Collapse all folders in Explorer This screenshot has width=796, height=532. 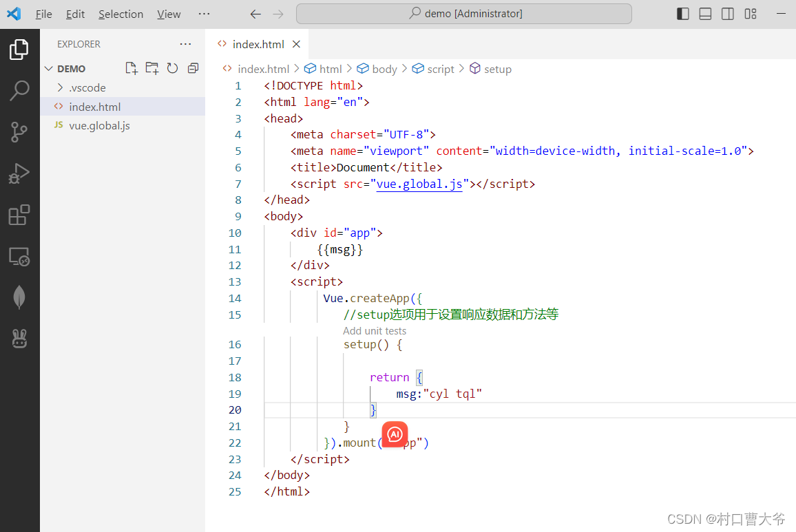coord(193,68)
